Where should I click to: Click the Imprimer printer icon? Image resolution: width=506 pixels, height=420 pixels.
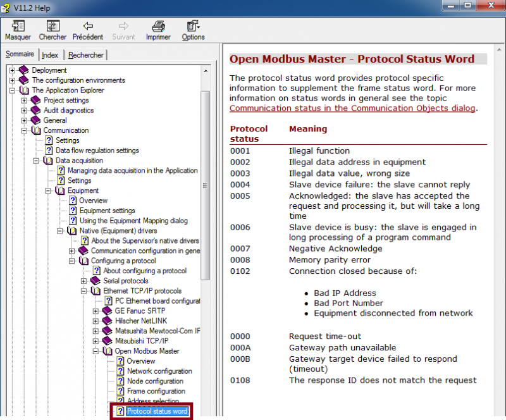pos(159,26)
